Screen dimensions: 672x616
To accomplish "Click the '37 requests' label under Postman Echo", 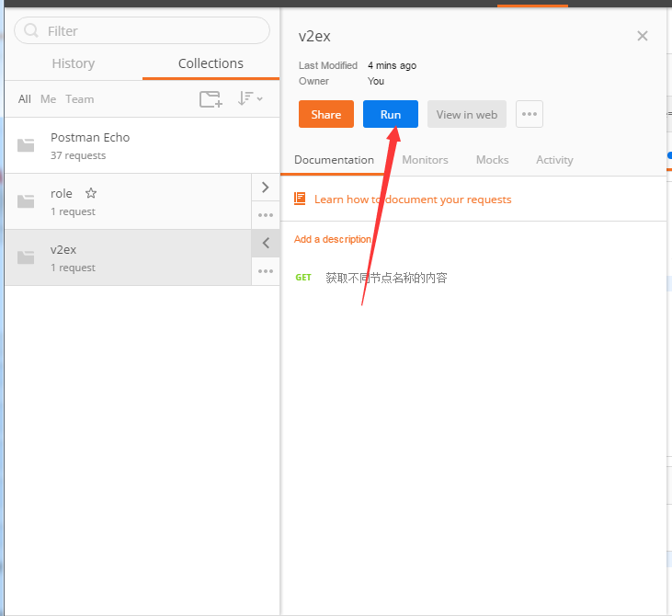I will (78, 155).
